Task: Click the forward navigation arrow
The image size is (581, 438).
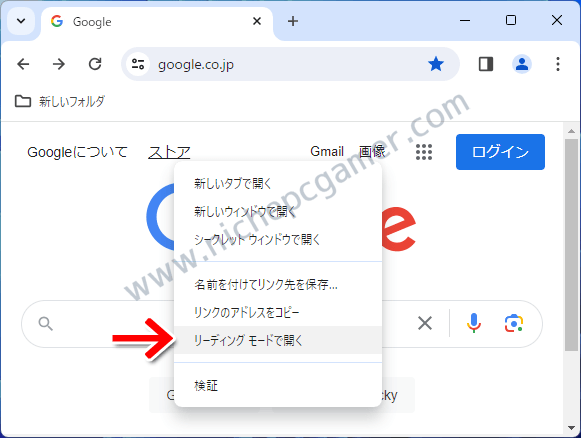Action: 59,64
